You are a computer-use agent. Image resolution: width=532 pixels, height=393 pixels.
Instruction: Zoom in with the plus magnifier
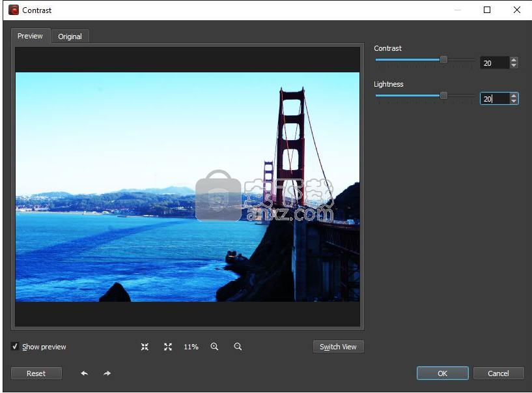tap(214, 347)
